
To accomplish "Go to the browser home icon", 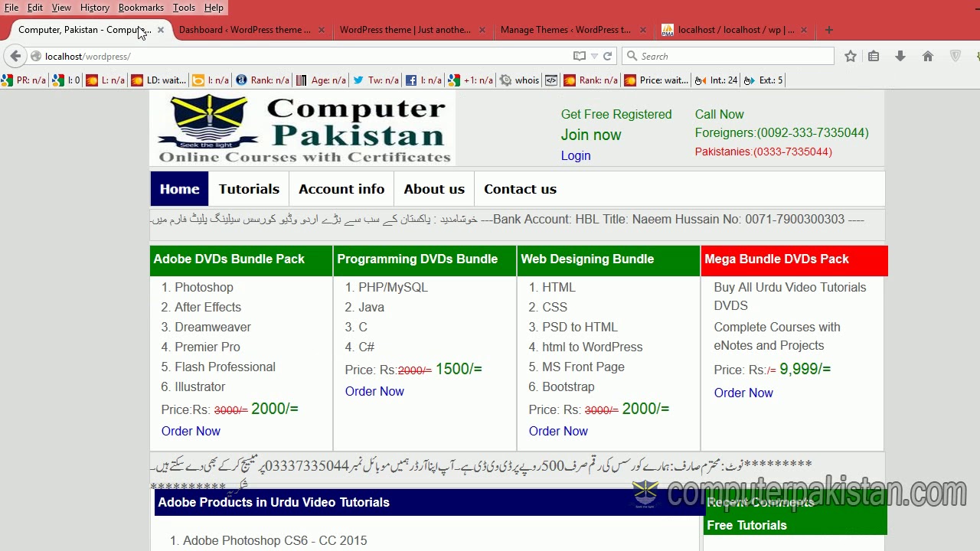I will click(928, 56).
